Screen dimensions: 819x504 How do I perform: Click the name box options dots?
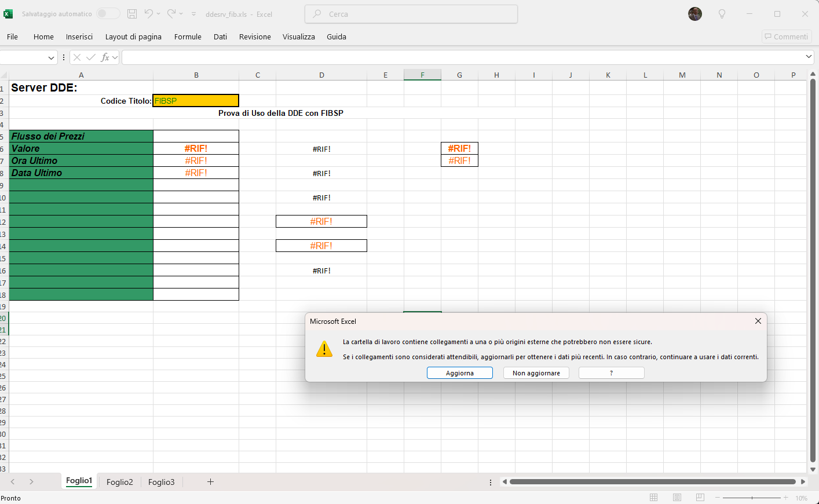64,57
